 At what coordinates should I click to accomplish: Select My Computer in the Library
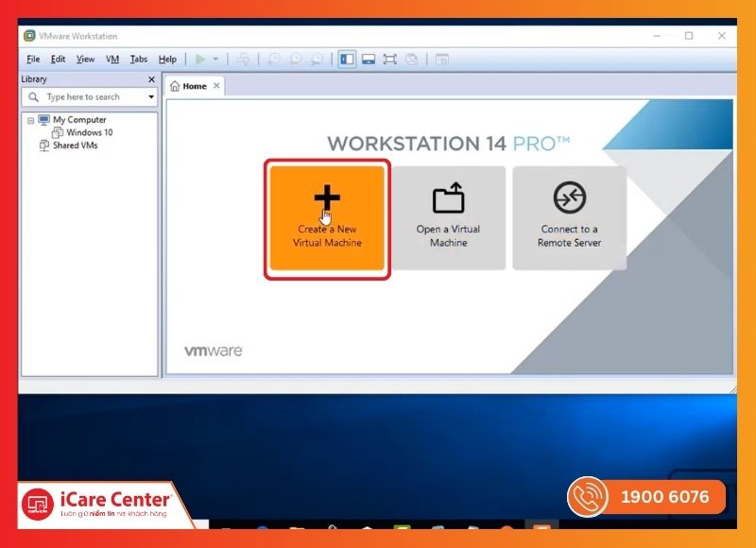click(x=79, y=120)
